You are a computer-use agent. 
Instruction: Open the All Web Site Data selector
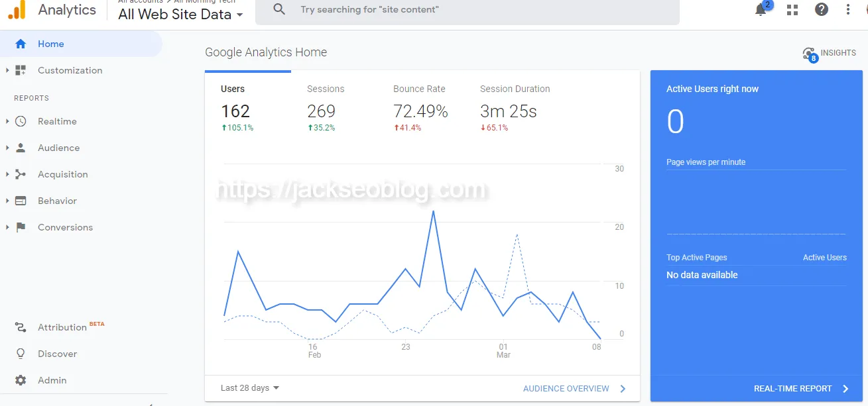(x=179, y=14)
